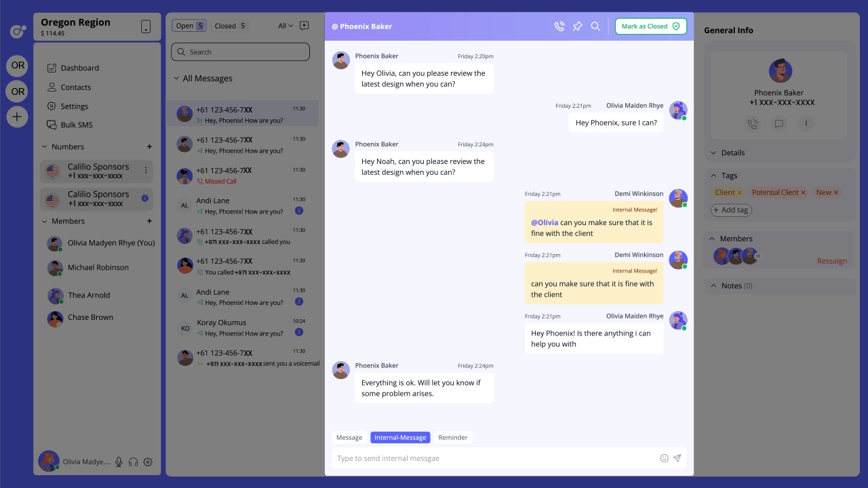Viewport: 868px width, 488px height.
Task: Open headset audio settings
Action: click(x=134, y=462)
